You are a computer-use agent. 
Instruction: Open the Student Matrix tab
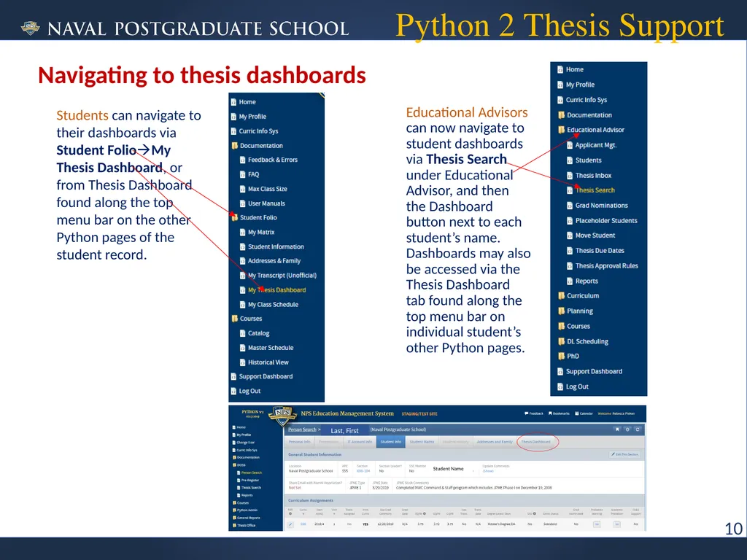click(x=422, y=442)
